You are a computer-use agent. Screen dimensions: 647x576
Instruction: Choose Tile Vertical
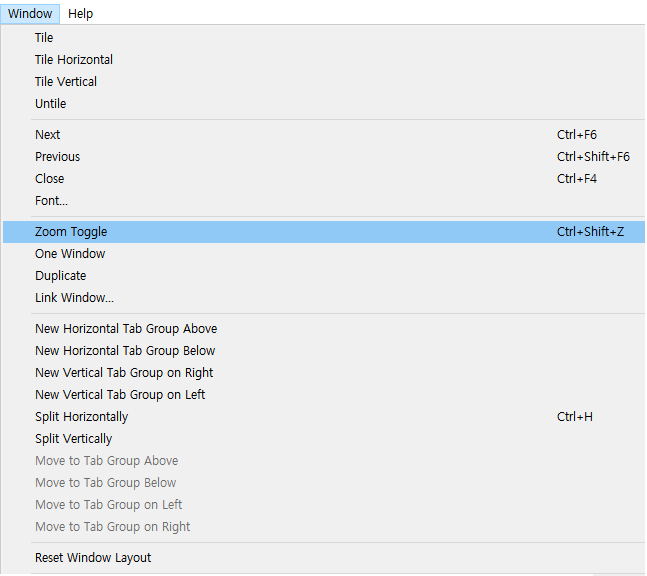coord(324,82)
